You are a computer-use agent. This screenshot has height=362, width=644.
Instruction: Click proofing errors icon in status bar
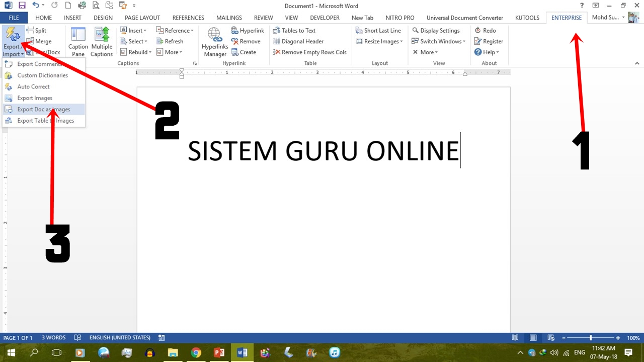point(77,338)
